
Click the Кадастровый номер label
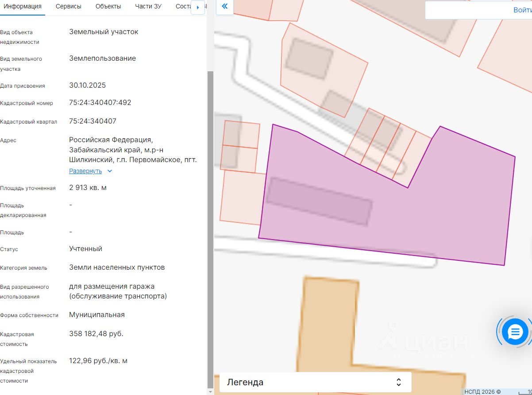pos(27,103)
